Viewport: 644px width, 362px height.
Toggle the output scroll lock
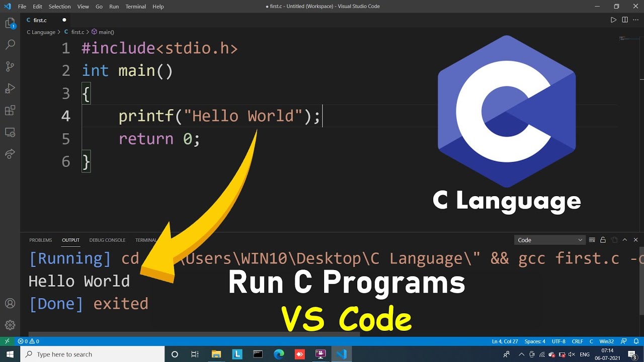coord(603,240)
